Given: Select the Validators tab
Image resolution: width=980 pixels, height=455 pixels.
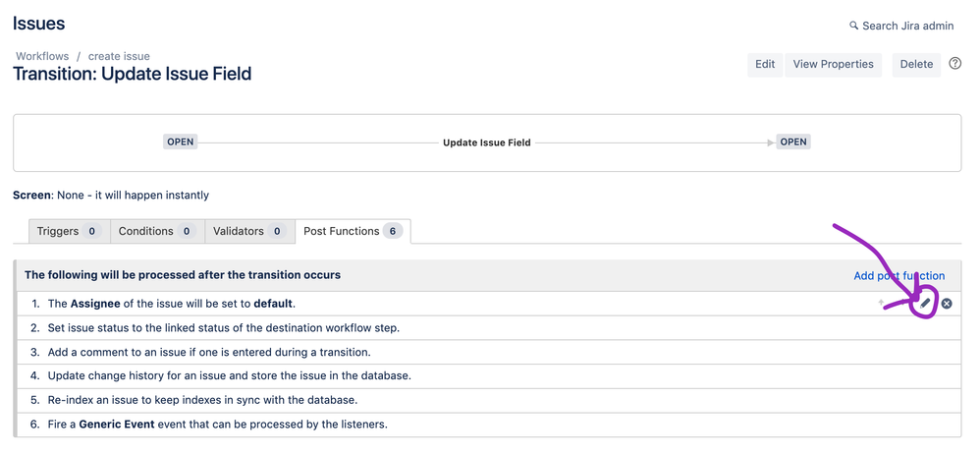Looking at the screenshot, I should click(x=250, y=231).
